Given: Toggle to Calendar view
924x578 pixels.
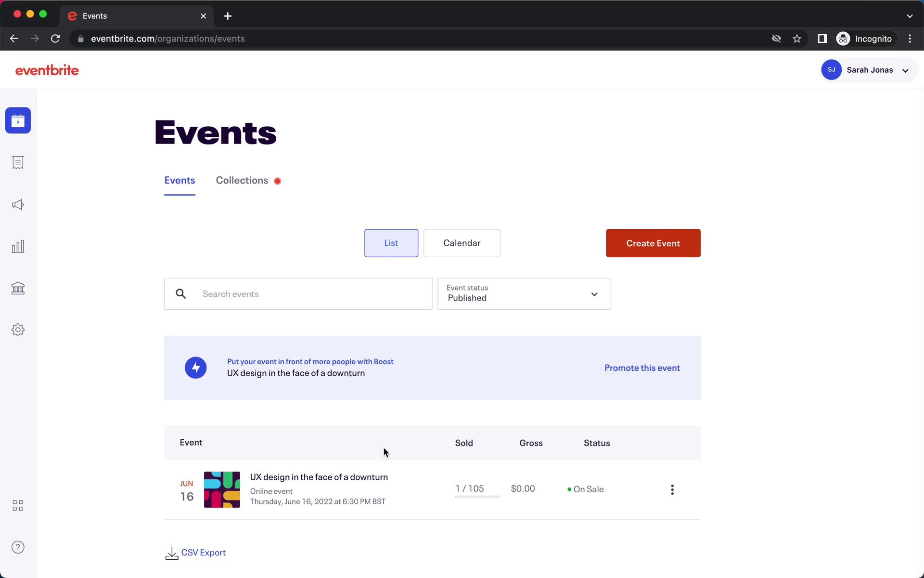Looking at the screenshot, I should (x=462, y=242).
